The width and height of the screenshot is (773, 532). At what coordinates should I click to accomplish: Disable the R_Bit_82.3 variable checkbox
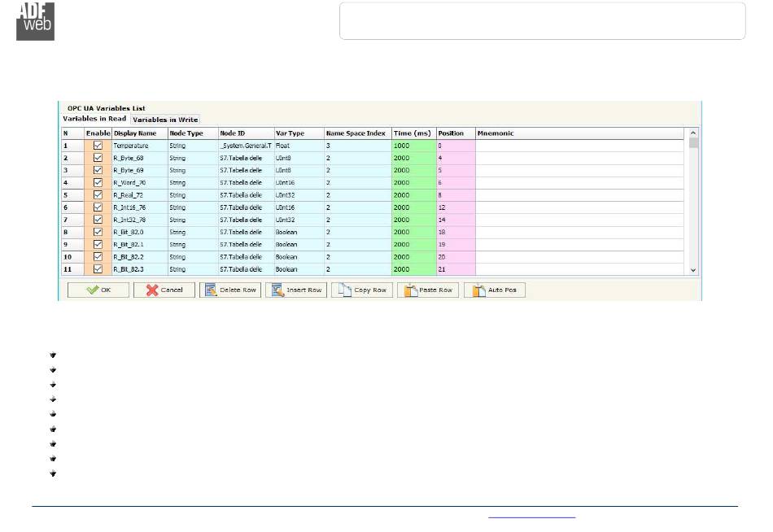(x=98, y=269)
